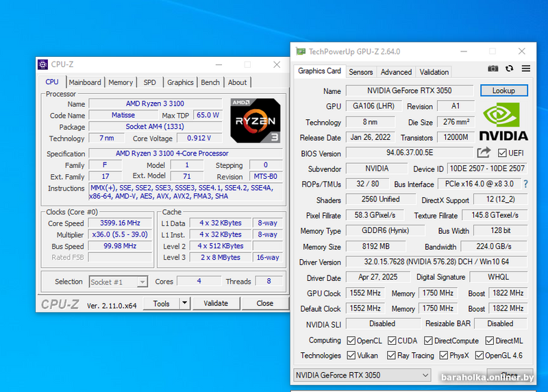Viewport: 548px width, 392px height.
Task: Click the Digital Signature value WHQL
Action: coord(499,277)
